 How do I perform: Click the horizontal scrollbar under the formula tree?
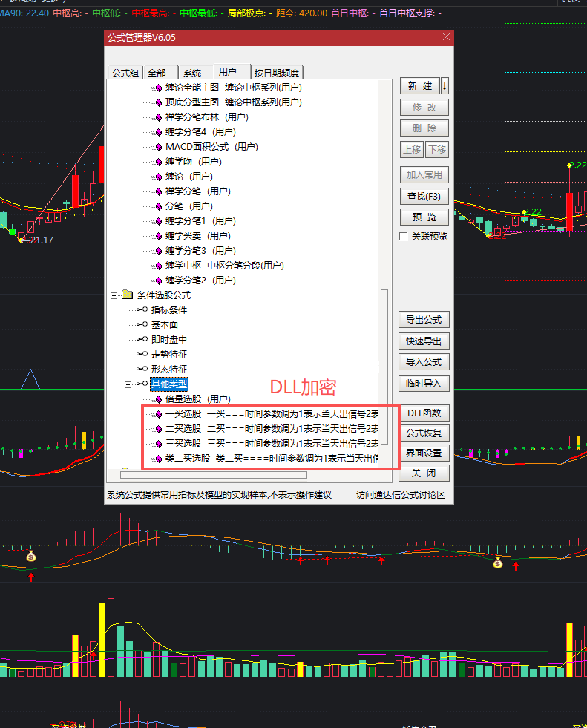coord(214,475)
